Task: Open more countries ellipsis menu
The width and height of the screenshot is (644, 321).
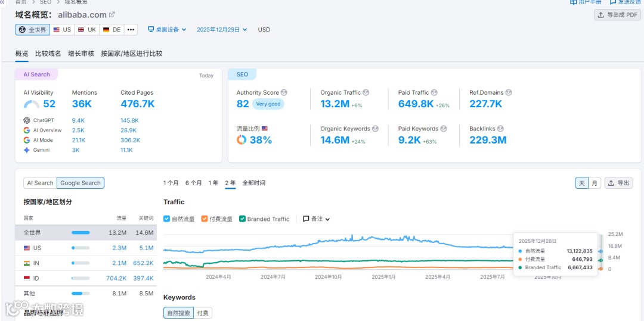Action: (131, 30)
